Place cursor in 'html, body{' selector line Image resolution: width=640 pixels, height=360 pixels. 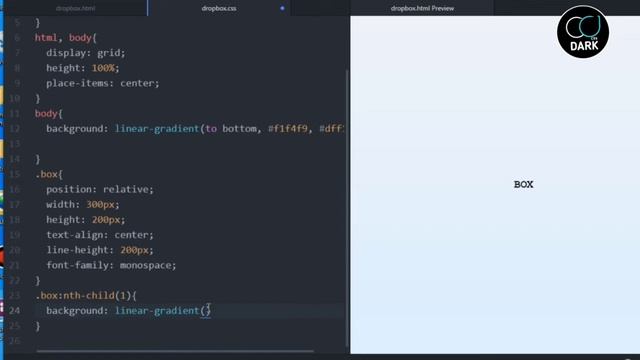[x=65, y=38]
